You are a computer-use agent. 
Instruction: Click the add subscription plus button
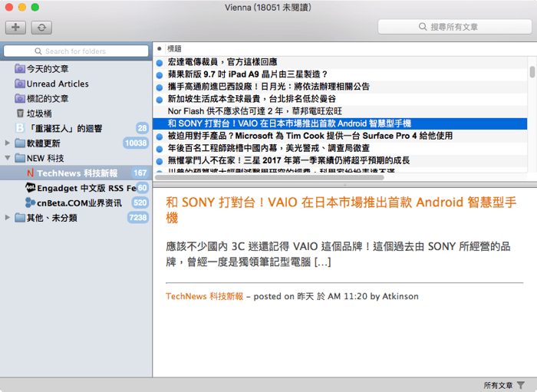15,28
